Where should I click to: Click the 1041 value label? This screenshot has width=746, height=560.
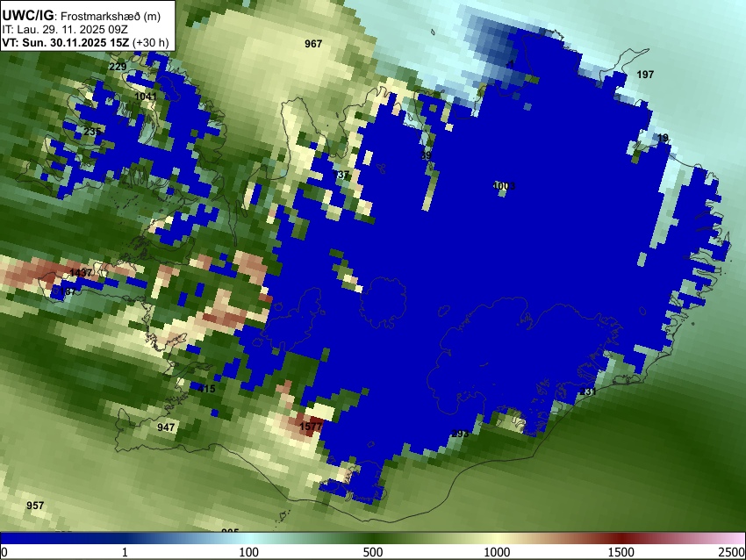(146, 97)
